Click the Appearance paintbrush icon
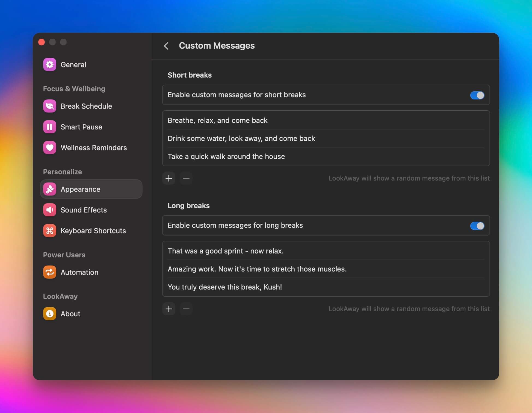 pyautogui.click(x=50, y=189)
